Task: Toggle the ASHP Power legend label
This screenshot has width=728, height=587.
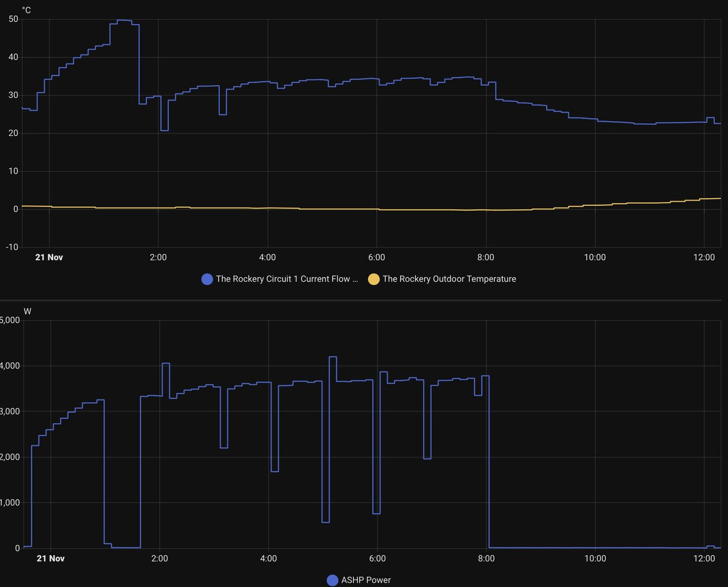Action: click(365, 580)
